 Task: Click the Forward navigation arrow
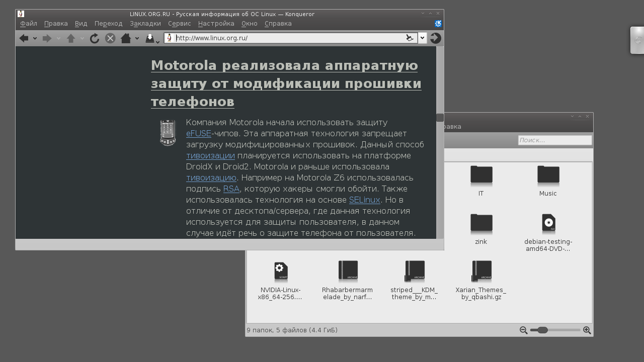pyautogui.click(x=47, y=38)
